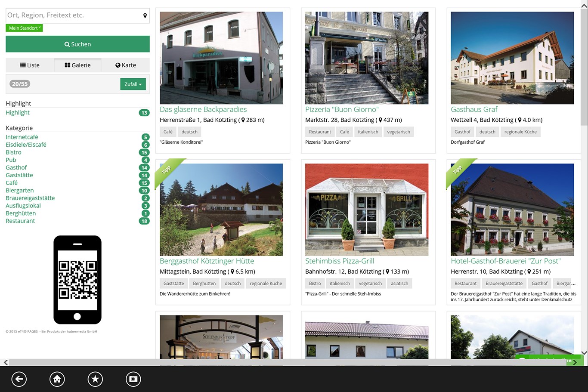Click the back arrow icon in bottom bar
588x392 pixels.
(x=19, y=379)
